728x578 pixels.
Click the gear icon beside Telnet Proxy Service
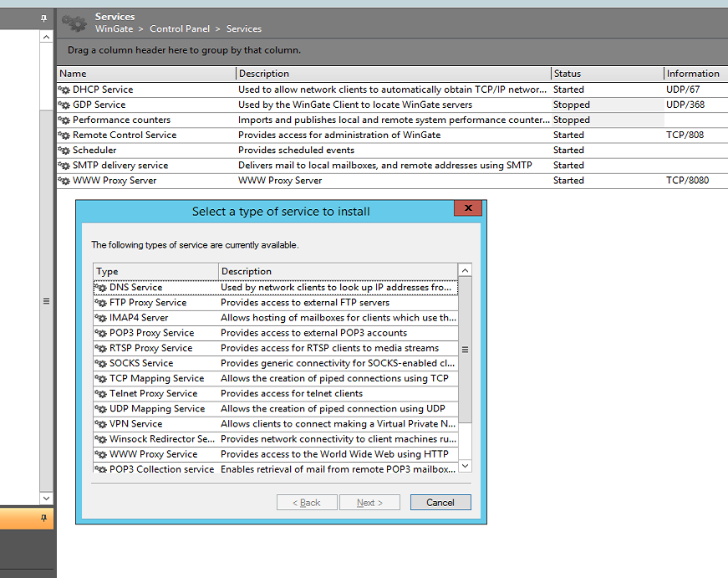pos(101,393)
